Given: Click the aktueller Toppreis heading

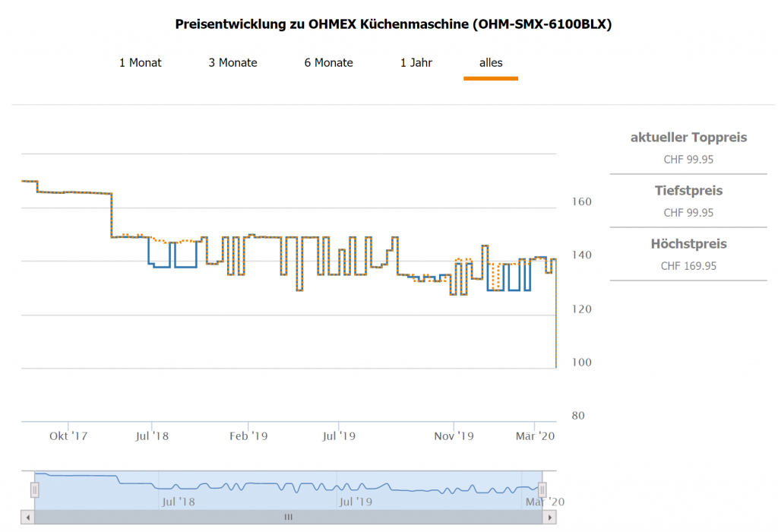Looking at the screenshot, I should click(688, 138).
